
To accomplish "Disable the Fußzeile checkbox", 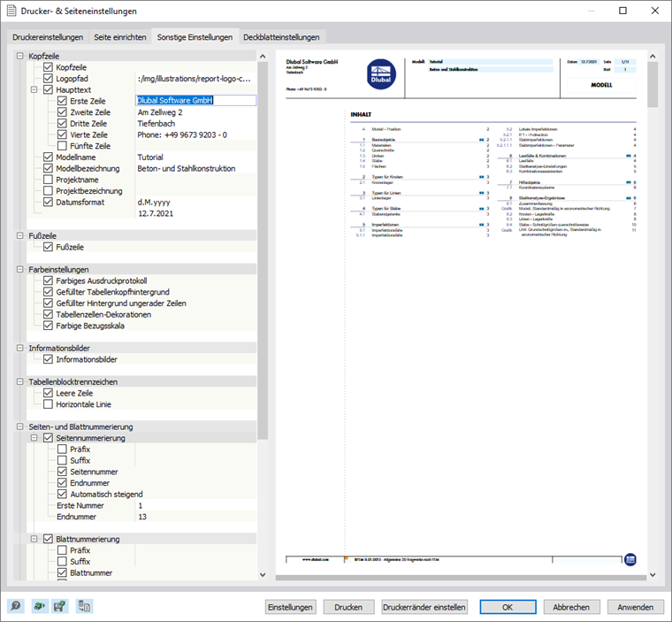I will coord(48,247).
